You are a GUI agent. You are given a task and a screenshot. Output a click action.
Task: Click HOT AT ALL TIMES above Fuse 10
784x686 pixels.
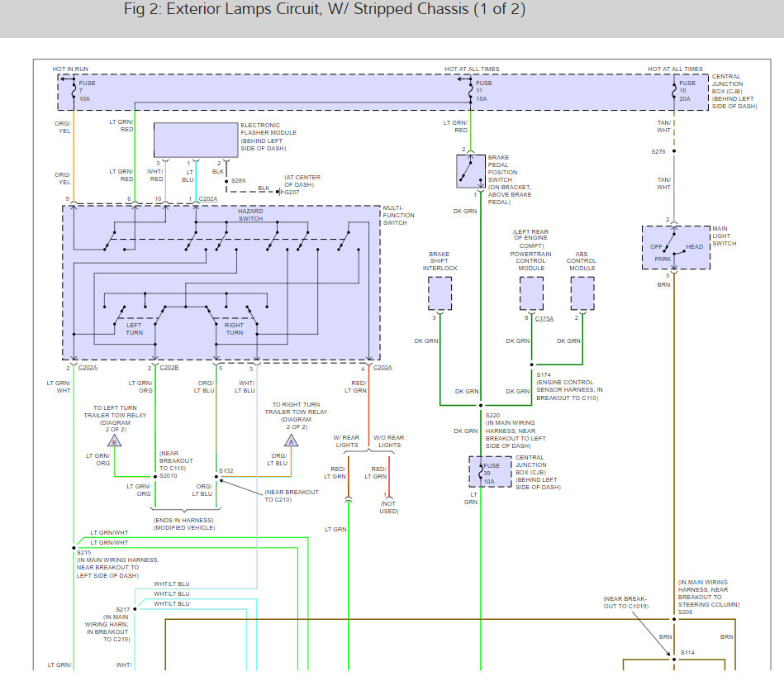pyautogui.click(x=675, y=69)
